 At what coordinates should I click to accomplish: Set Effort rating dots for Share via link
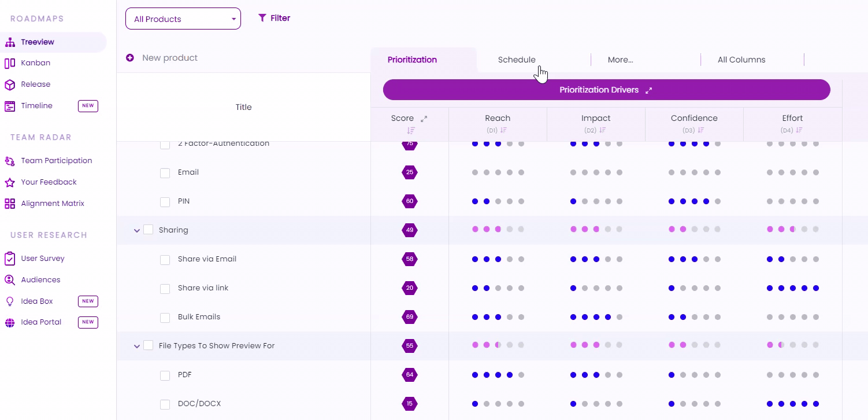(793, 288)
